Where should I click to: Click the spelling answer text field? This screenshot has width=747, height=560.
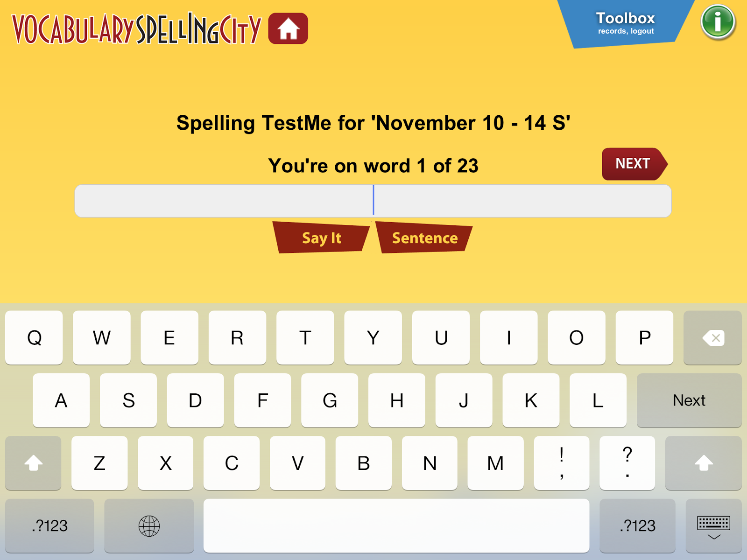373,201
